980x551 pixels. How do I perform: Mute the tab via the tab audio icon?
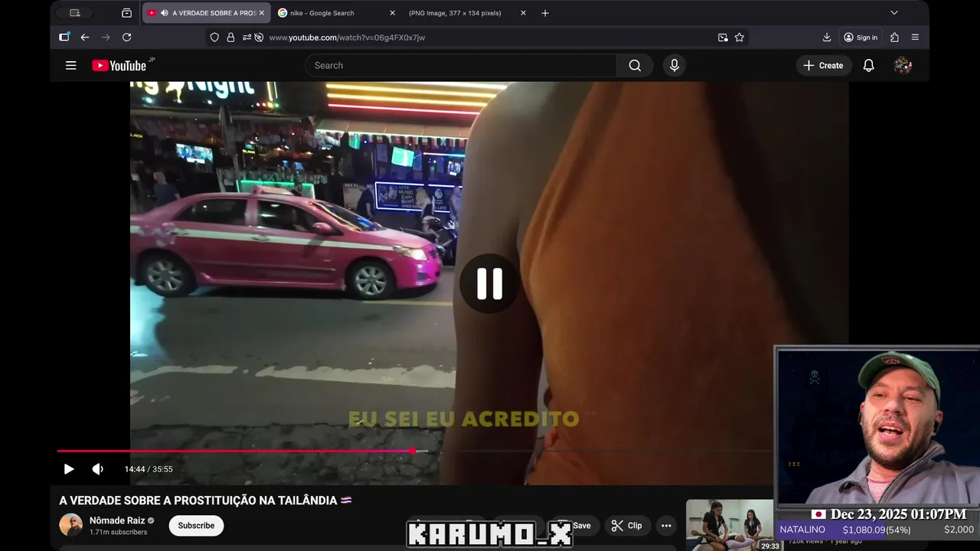point(164,13)
